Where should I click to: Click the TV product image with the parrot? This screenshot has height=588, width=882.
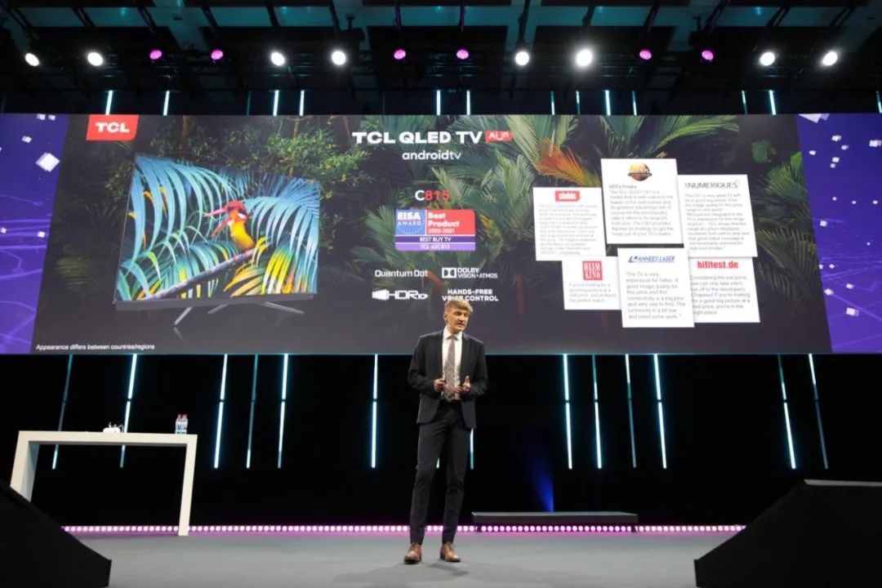pyautogui.click(x=216, y=239)
